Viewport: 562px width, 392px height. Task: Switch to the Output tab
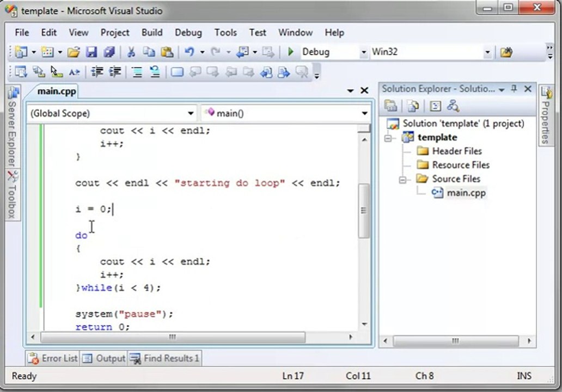[105, 358]
